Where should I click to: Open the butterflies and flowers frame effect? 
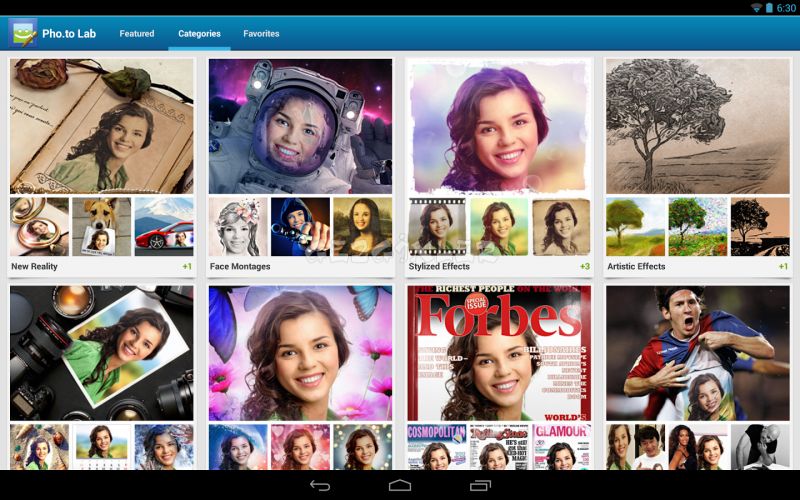(301, 353)
